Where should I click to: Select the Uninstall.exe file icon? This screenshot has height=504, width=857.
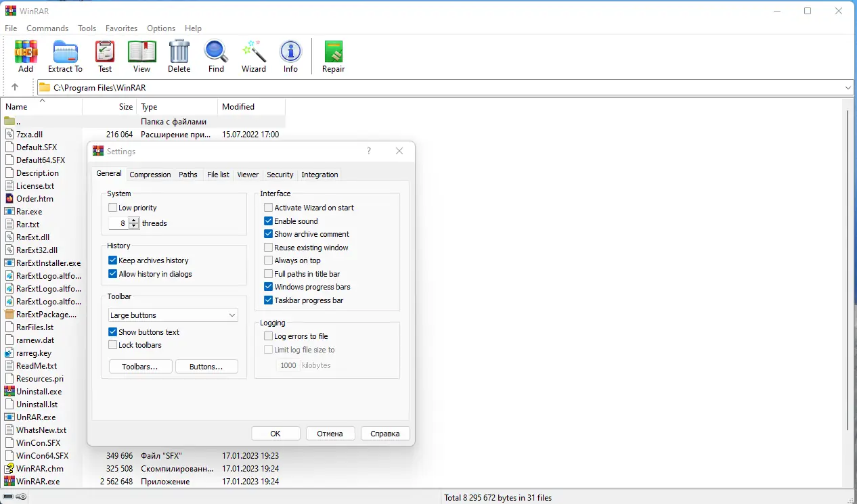(x=9, y=392)
